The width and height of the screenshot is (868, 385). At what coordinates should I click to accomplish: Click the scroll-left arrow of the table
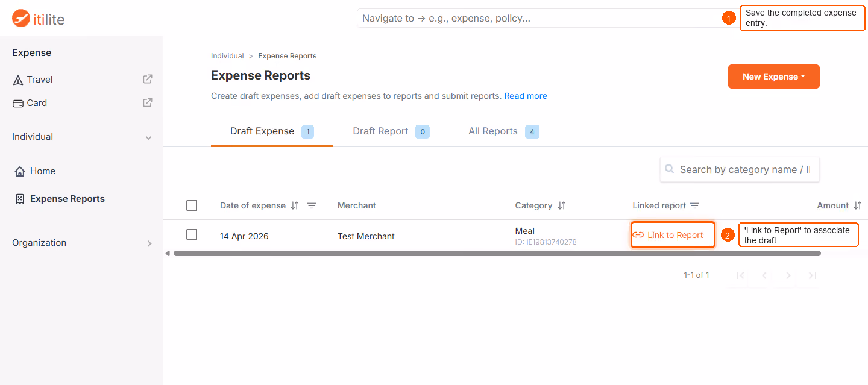pos(168,253)
